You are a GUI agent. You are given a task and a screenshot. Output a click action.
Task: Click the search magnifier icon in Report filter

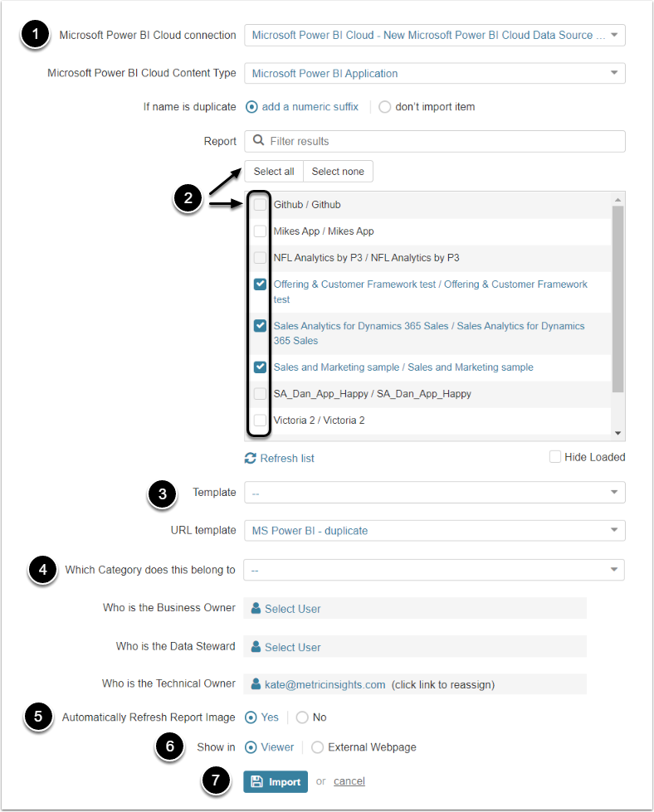[259, 141]
